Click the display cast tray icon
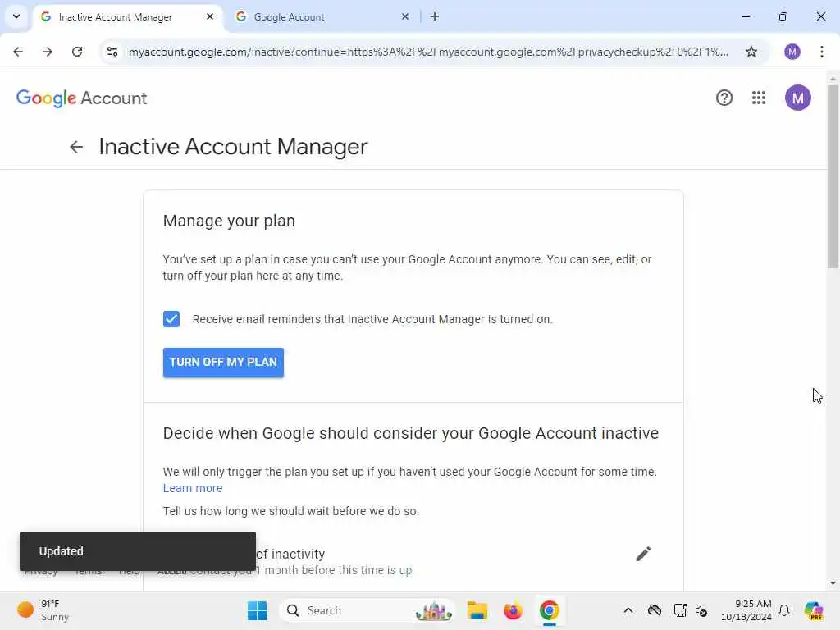Viewport: 840px width, 630px height. 680,610
